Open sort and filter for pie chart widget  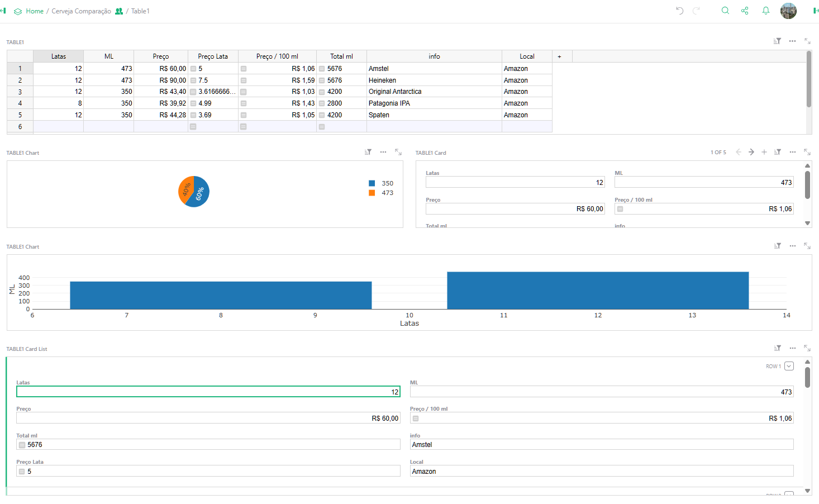coord(368,152)
